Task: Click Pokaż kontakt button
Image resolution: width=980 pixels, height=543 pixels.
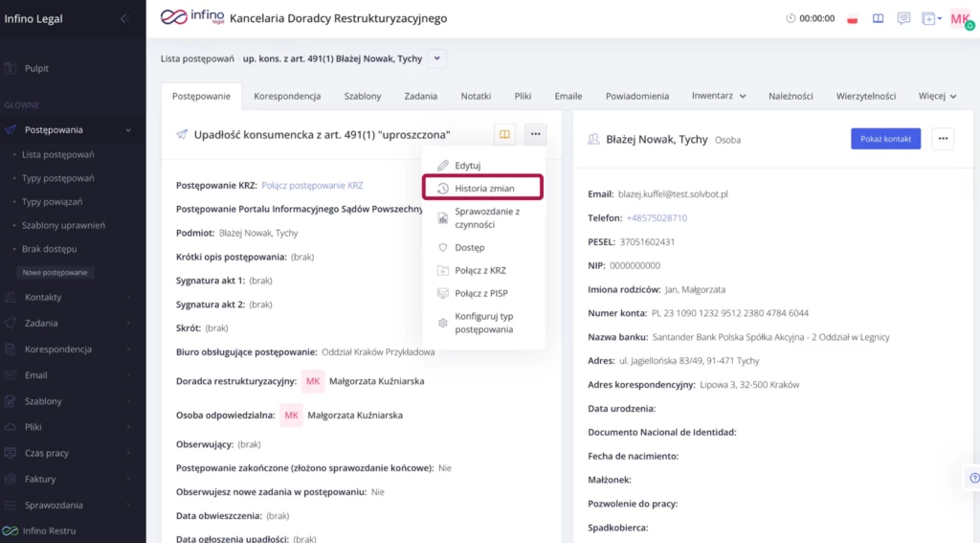Action: click(x=885, y=139)
